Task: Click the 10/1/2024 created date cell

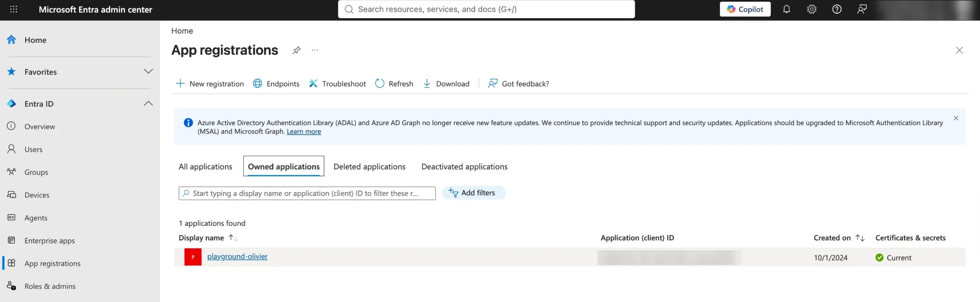Action: [830, 258]
